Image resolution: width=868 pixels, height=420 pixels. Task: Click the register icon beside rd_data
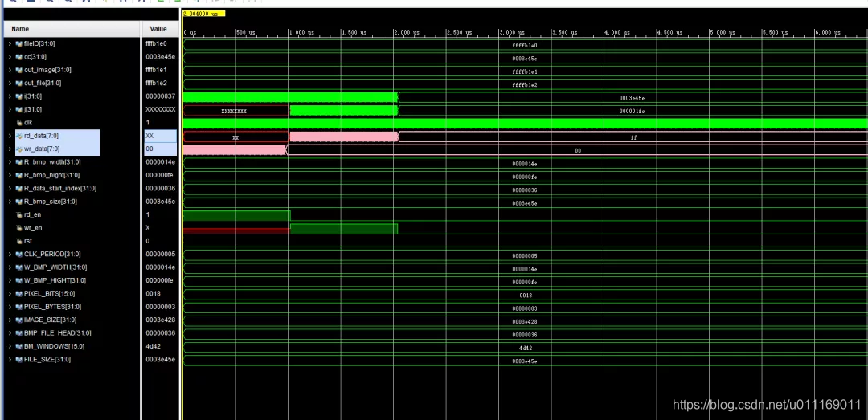pyautogui.click(x=18, y=136)
